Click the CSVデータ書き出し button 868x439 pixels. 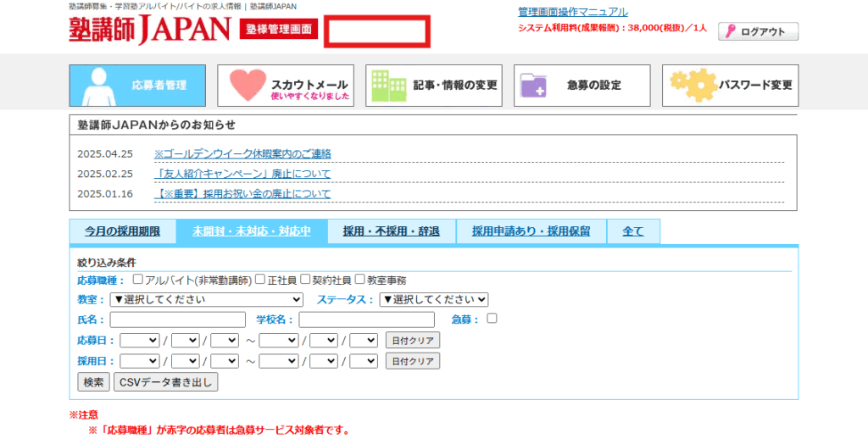click(166, 382)
